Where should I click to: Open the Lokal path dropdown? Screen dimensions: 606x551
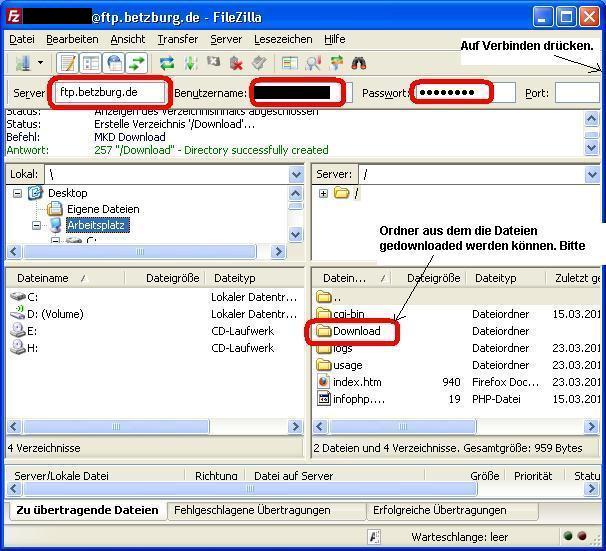tap(296, 174)
